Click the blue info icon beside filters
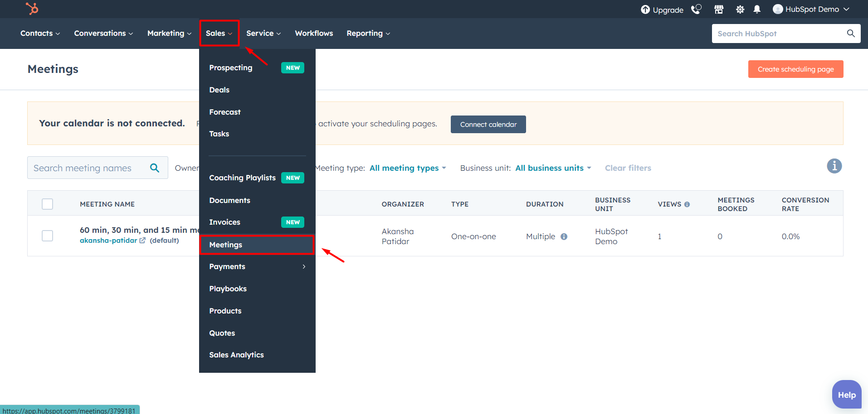The image size is (868, 414). tap(834, 166)
